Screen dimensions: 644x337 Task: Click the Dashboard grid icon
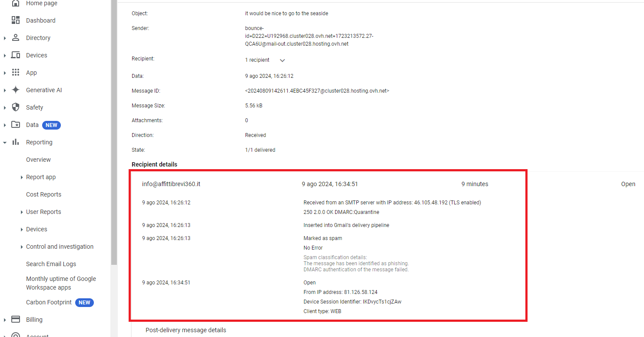tap(16, 20)
